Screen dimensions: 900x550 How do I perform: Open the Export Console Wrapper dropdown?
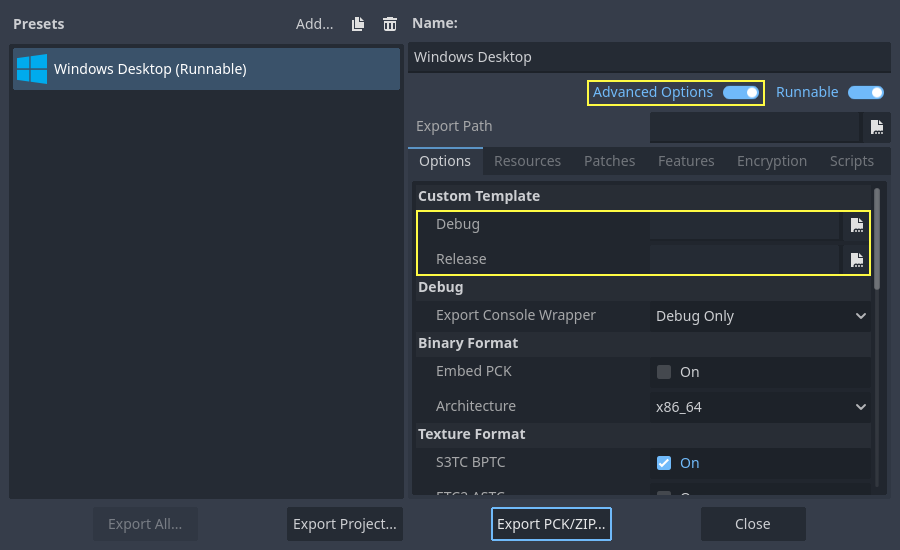click(760, 316)
